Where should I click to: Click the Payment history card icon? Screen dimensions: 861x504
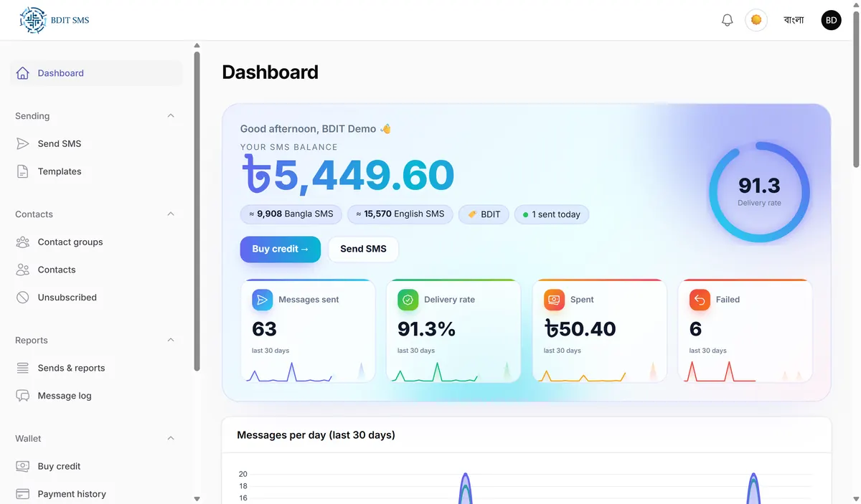23,494
